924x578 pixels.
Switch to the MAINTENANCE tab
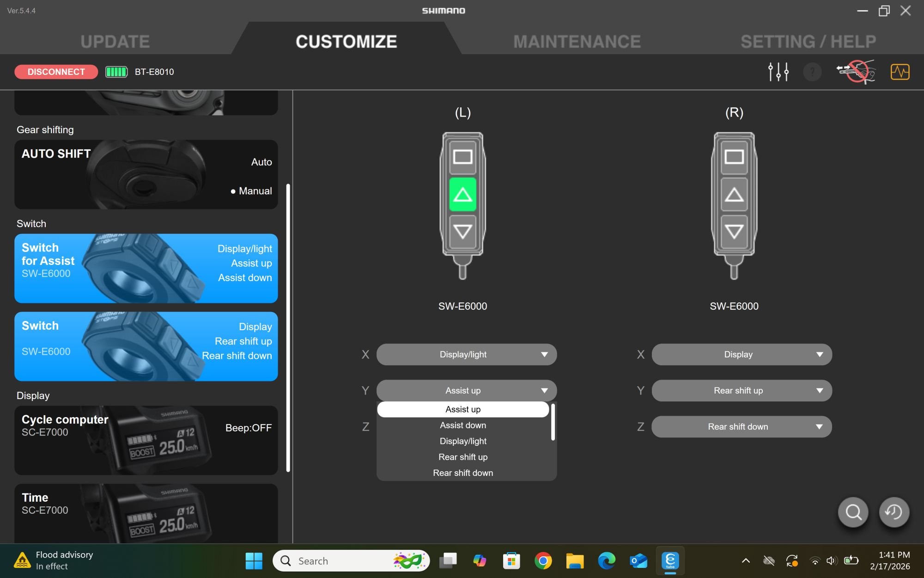tap(577, 41)
